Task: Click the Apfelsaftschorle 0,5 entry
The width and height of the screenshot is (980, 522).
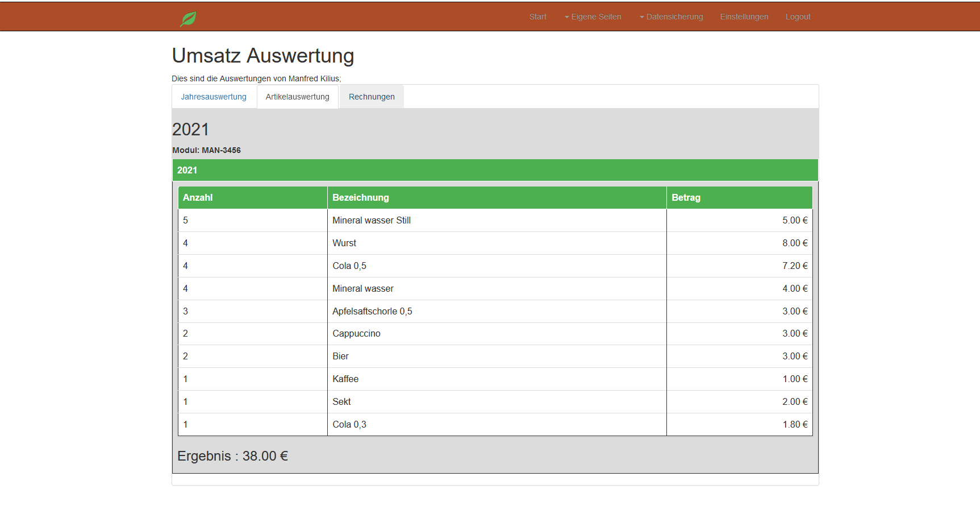Action: coord(372,311)
